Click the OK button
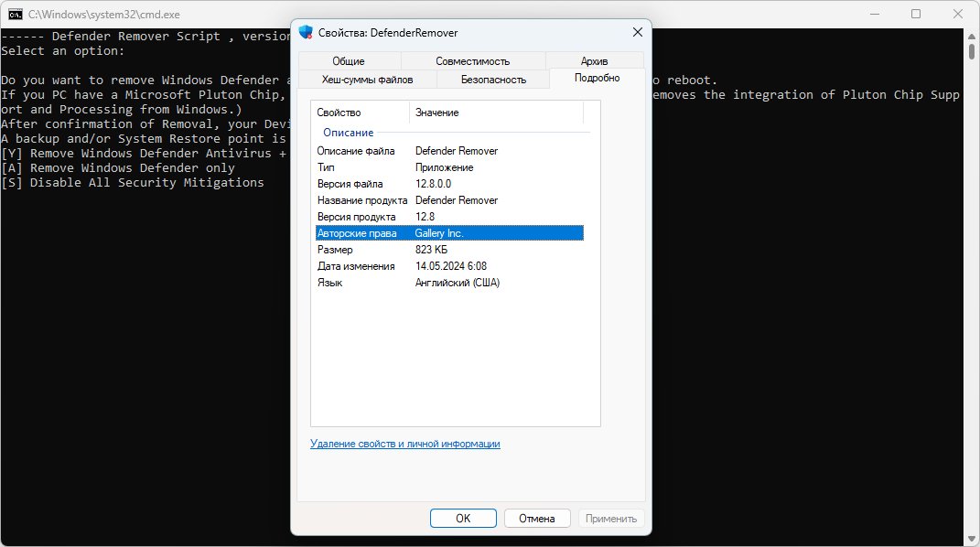This screenshot has width=980, height=547. coord(463,519)
